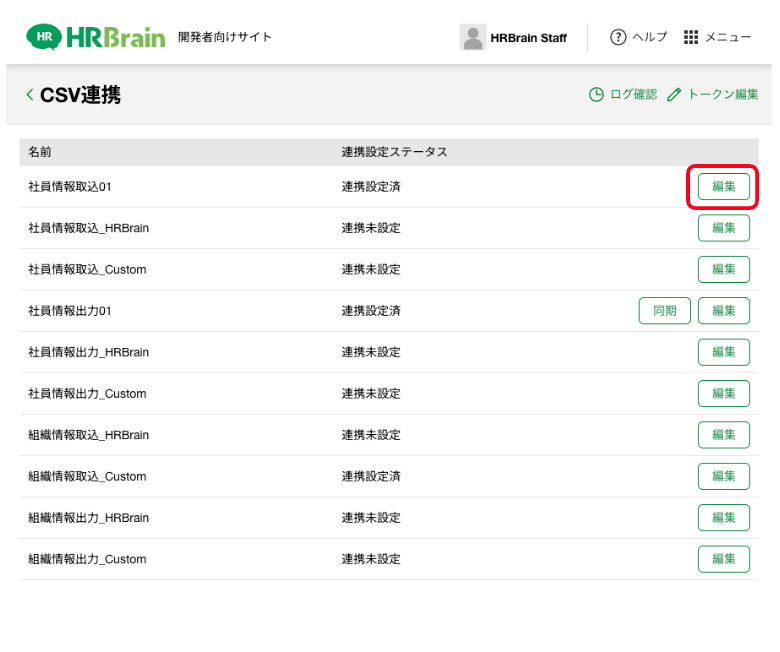Click the pencil icon for トークン編集
The width and height of the screenshot is (780, 652).
(x=674, y=95)
